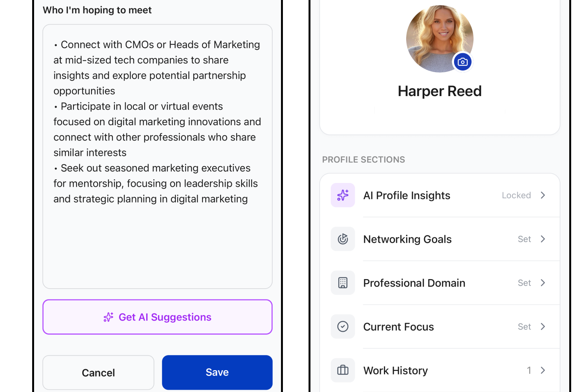Open the Professional Domain section

(440, 283)
